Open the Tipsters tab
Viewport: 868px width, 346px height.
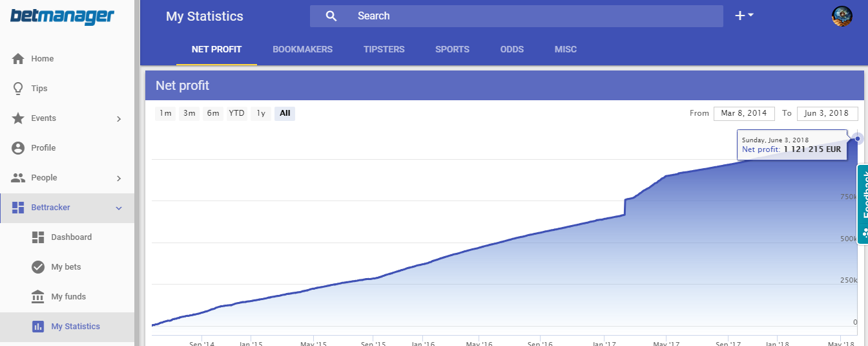click(384, 49)
